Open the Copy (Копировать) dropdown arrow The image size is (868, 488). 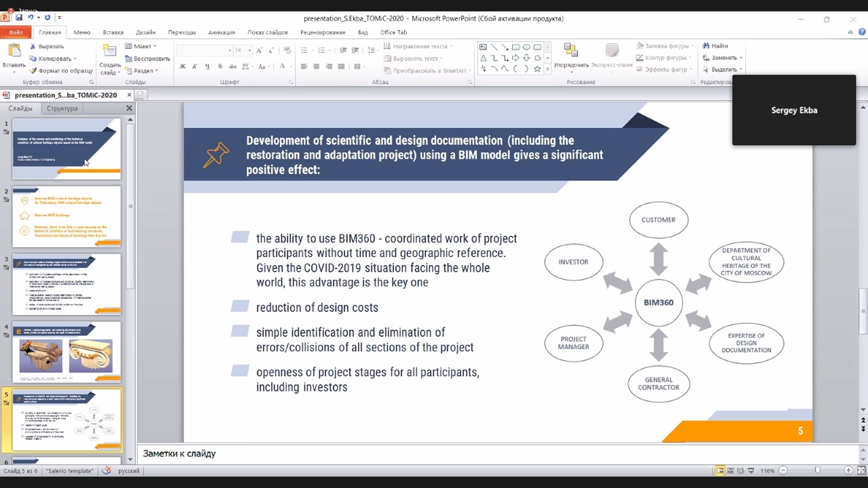75,59
